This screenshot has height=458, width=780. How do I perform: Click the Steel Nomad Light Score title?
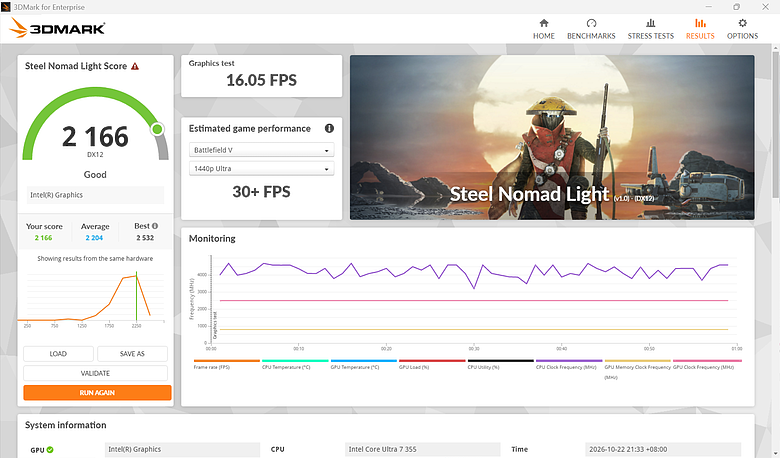coord(76,66)
